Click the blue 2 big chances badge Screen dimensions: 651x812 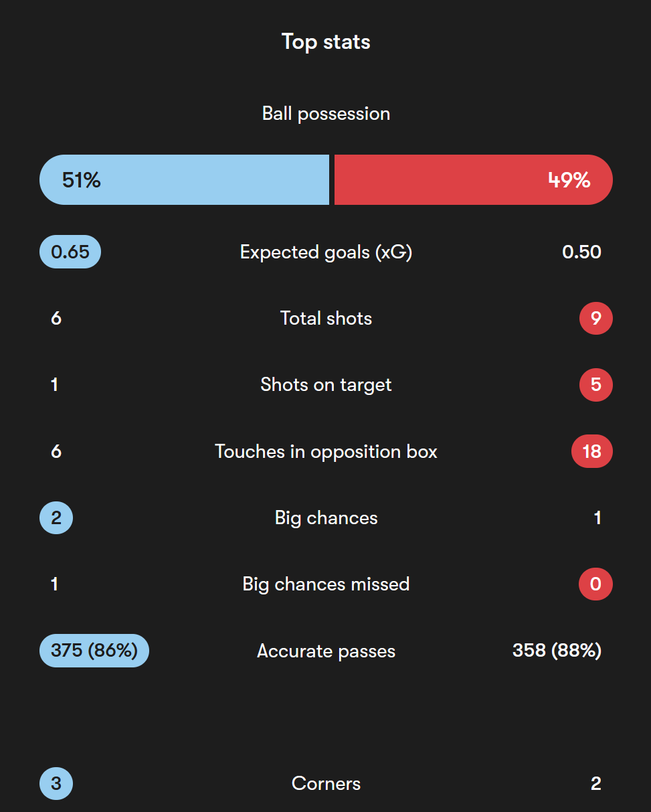pos(56,517)
